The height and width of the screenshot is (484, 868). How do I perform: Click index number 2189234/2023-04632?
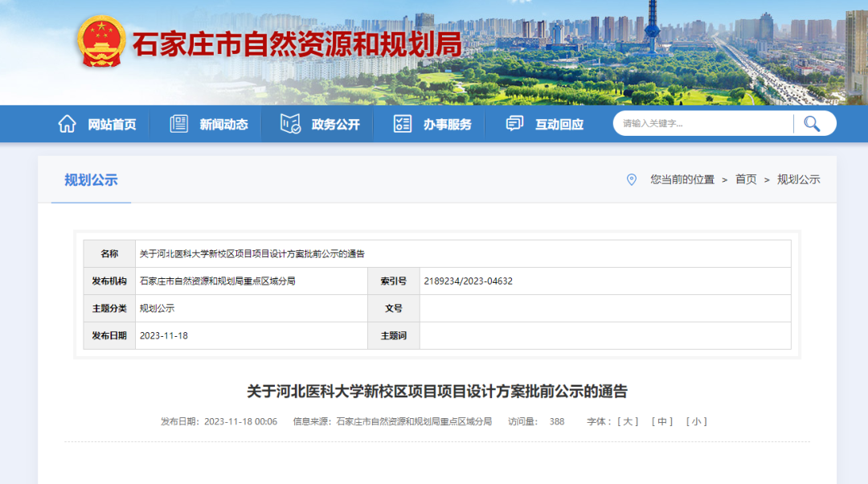coord(469,281)
